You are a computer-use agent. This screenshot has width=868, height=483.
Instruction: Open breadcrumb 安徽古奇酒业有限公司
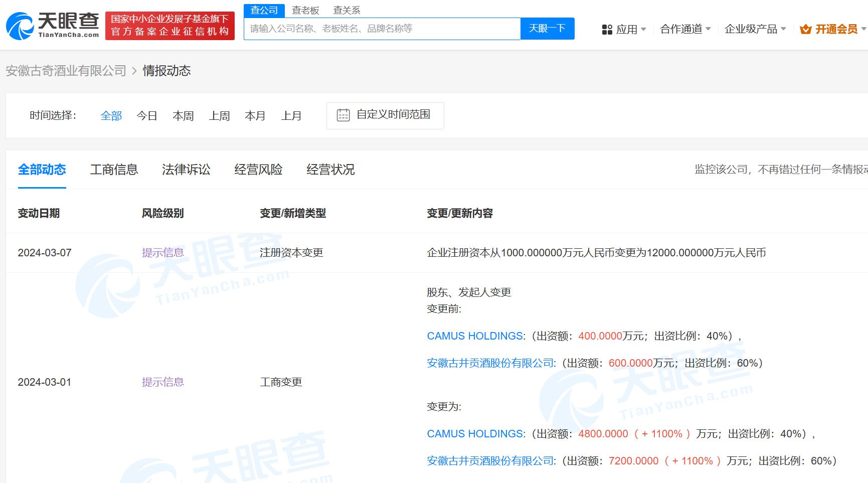tap(66, 71)
